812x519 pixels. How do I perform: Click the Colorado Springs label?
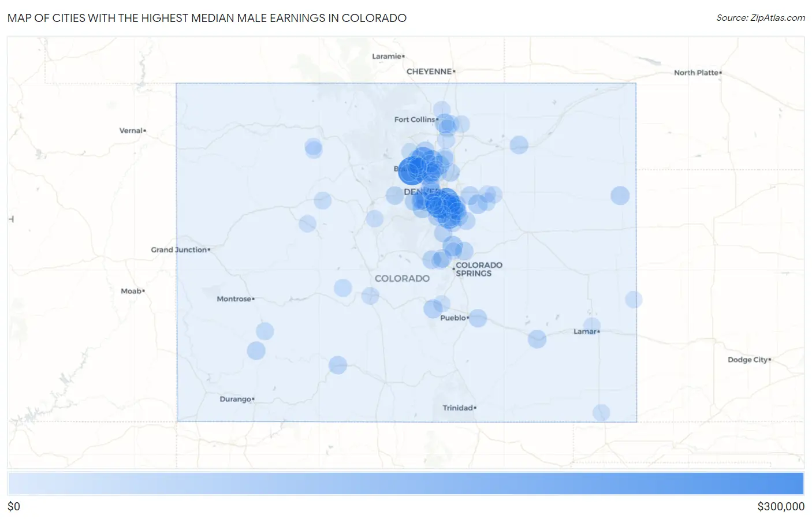point(478,270)
